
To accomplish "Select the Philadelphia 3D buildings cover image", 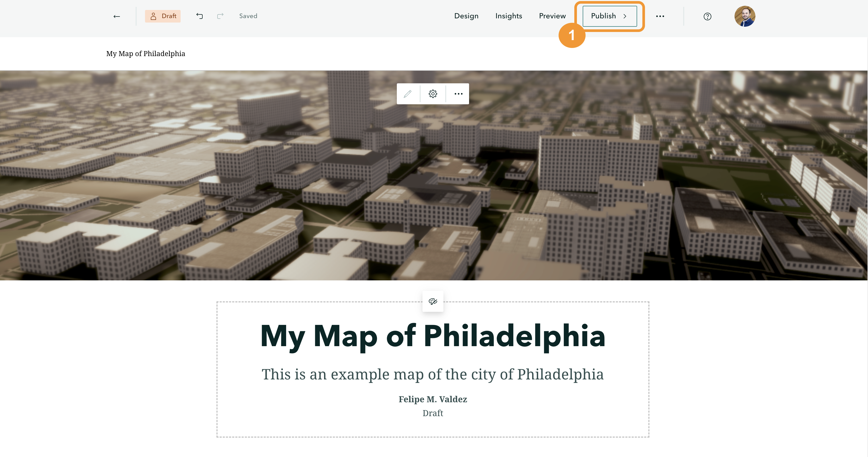I will click(434, 175).
